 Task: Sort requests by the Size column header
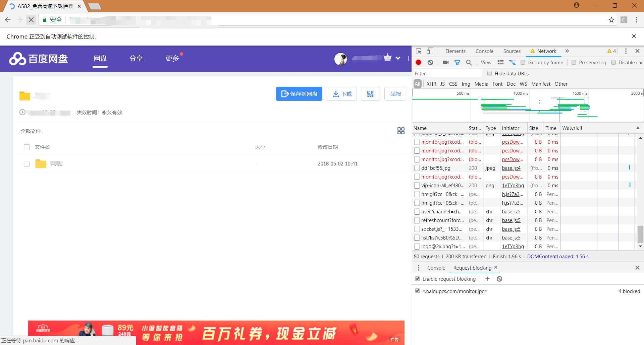(x=535, y=128)
